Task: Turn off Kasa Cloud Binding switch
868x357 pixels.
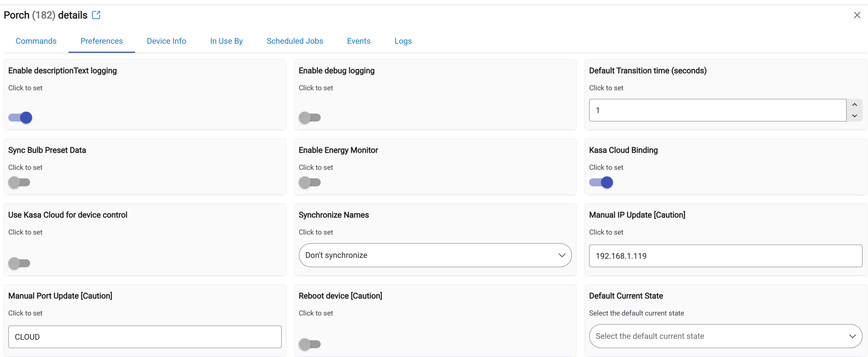Action: tap(601, 182)
